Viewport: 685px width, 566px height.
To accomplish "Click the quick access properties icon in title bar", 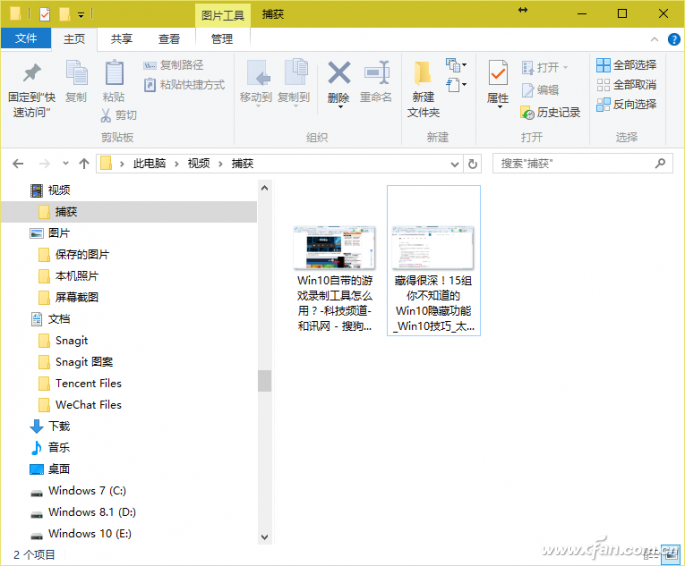I will pyautogui.click(x=45, y=14).
